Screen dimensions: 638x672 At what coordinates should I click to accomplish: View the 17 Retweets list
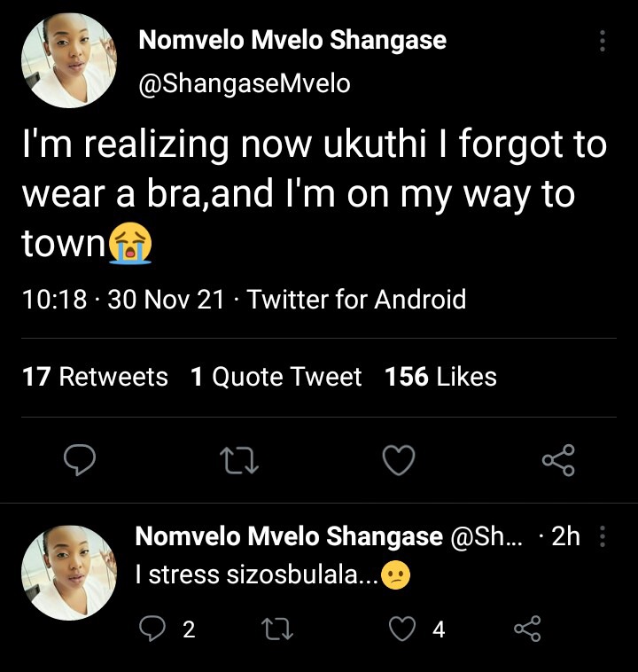point(95,377)
